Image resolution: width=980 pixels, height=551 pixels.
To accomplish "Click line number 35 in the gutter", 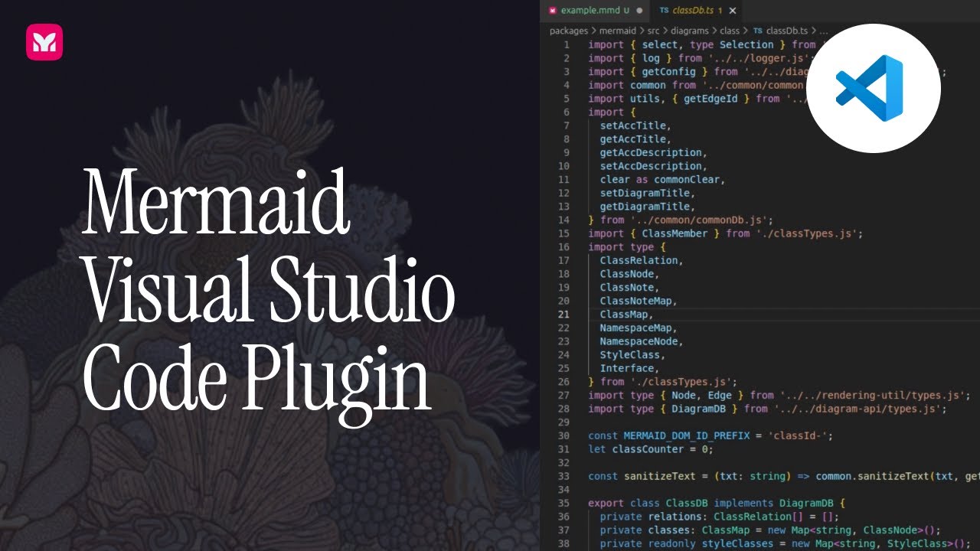I will click(x=563, y=503).
